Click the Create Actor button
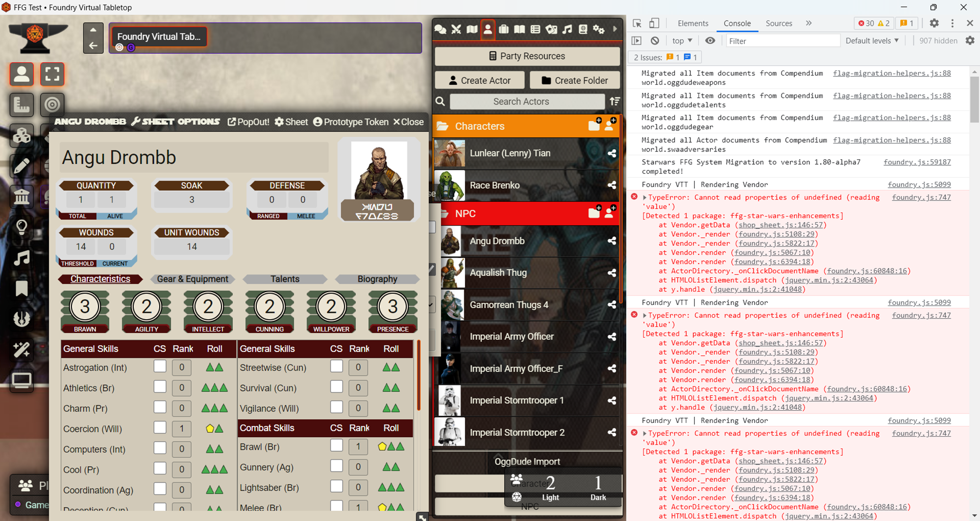The width and height of the screenshot is (980, 521). pyautogui.click(x=479, y=80)
